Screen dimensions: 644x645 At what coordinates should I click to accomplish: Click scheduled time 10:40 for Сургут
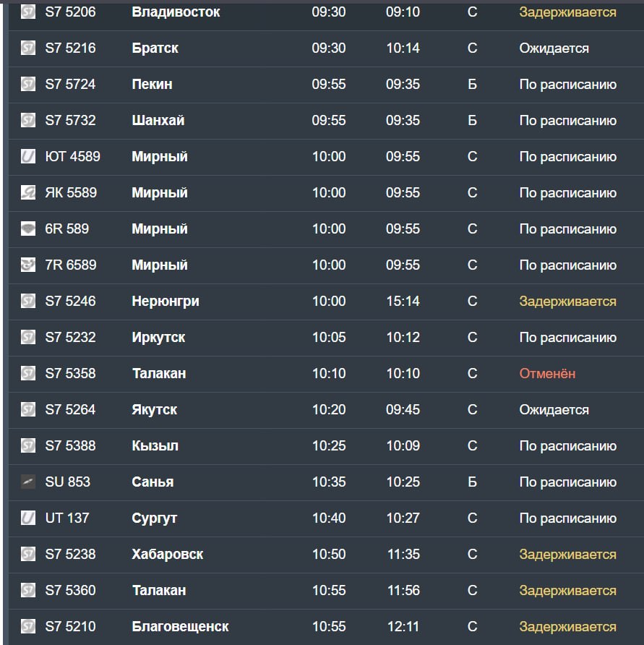coord(329,518)
